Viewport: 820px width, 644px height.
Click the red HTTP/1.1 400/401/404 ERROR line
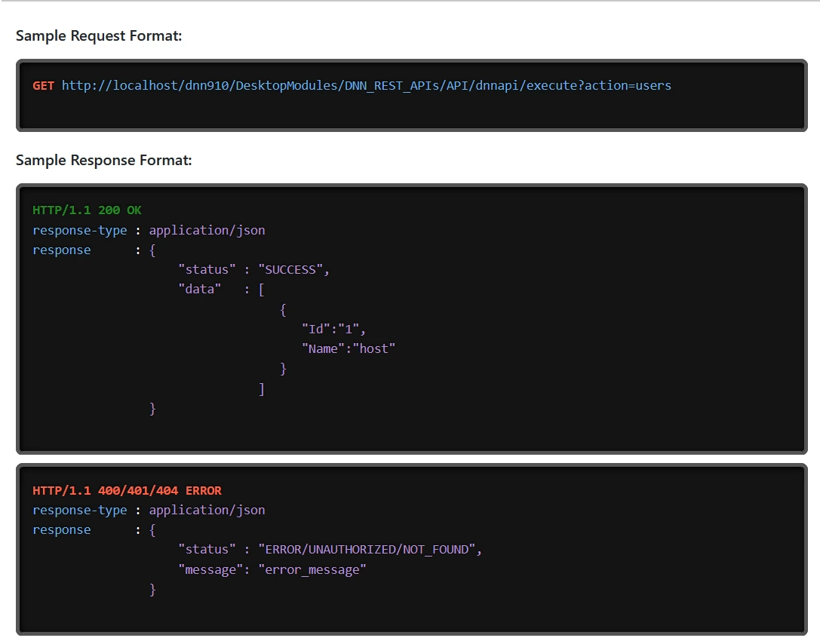(x=127, y=490)
